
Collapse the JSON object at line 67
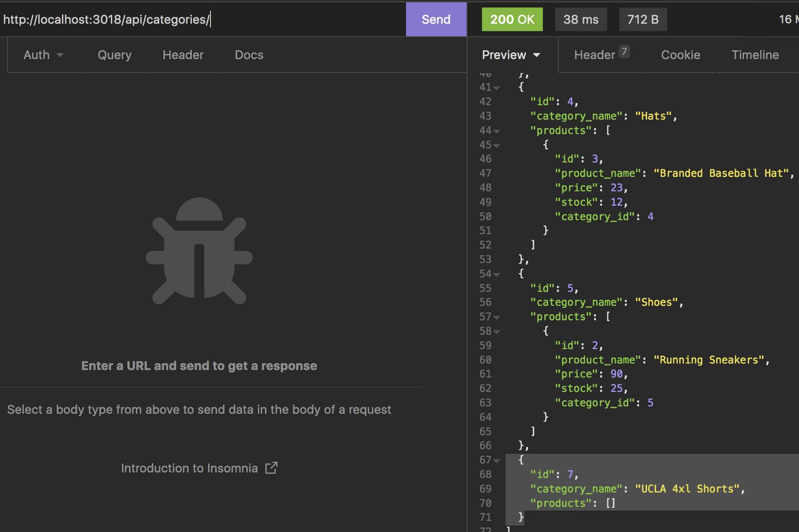point(497,461)
